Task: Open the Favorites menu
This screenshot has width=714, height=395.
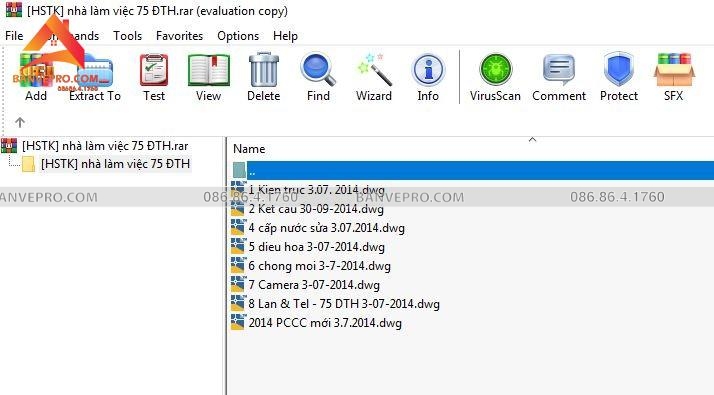Action: click(x=179, y=36)
